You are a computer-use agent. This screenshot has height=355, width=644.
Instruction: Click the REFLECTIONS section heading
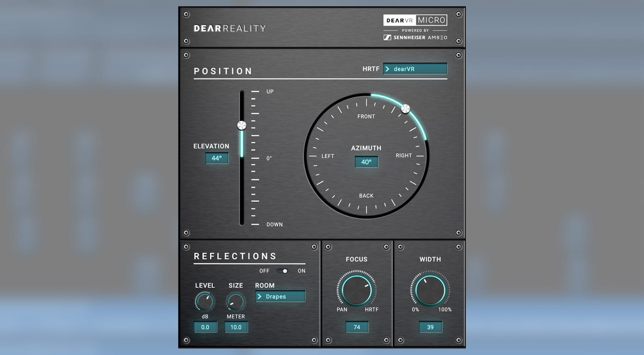click(235, 256)
